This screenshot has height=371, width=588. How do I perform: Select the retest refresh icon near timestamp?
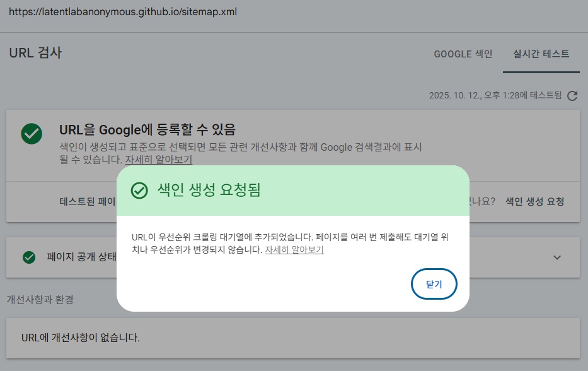pos(572,97)
